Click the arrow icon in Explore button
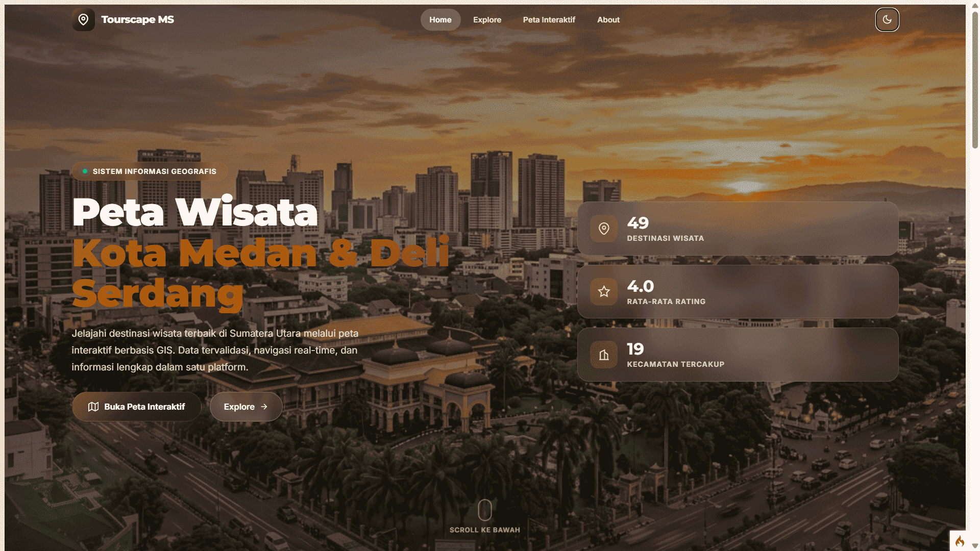980x551 pixels. click(x=264, y=407)
